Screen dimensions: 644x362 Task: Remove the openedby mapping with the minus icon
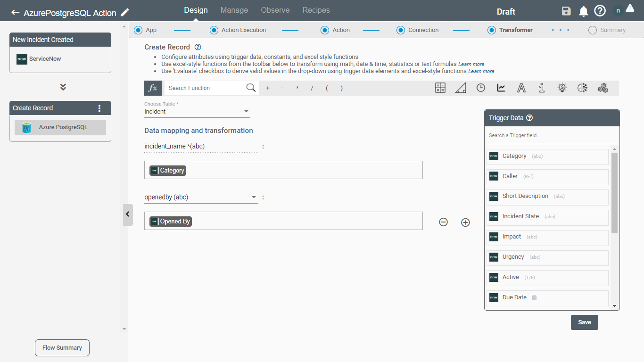[x=443, y=222]
